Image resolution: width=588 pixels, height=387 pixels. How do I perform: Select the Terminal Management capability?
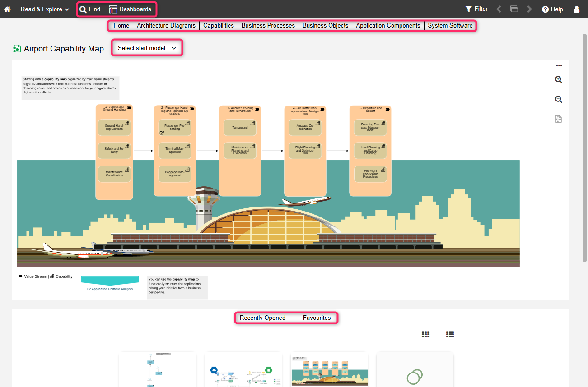(x=175, y=151)
